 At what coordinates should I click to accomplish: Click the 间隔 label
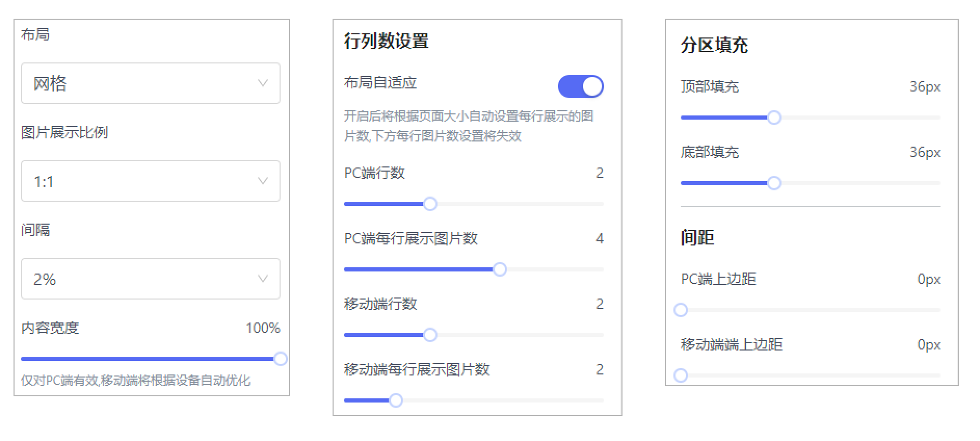(x=35, y=230)
